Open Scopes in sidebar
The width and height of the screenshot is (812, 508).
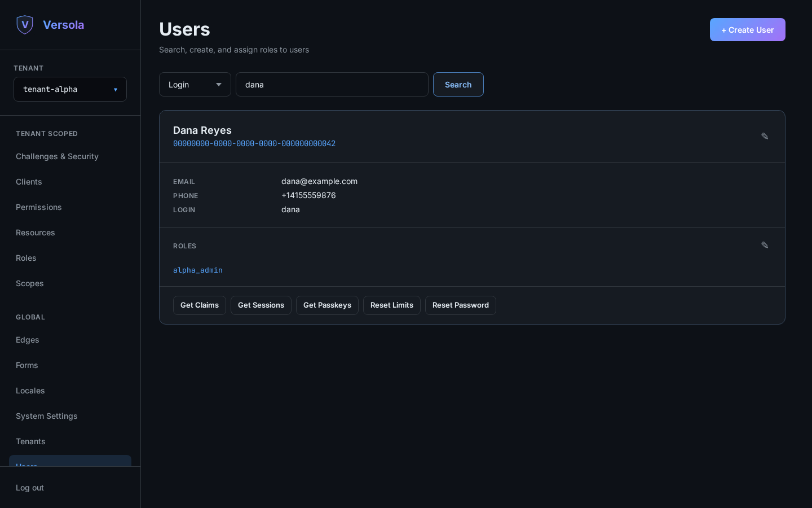[x=70, y=283]
